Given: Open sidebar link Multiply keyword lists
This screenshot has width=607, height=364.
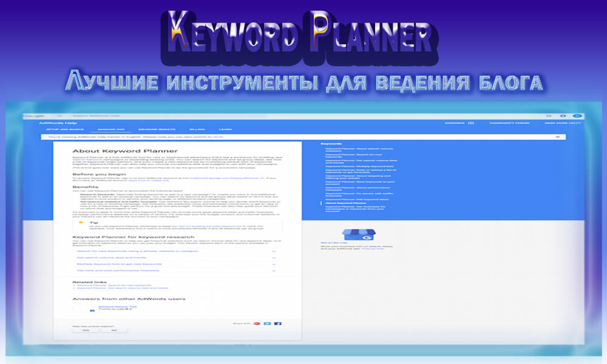Looking at the screenshot, I should click(359, 166).
